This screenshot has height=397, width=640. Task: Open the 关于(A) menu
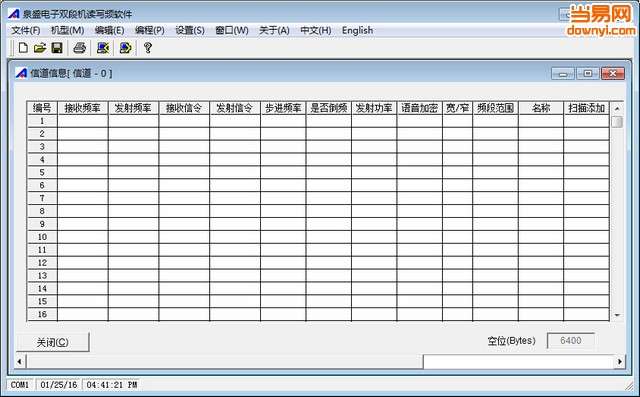[274, 31]
